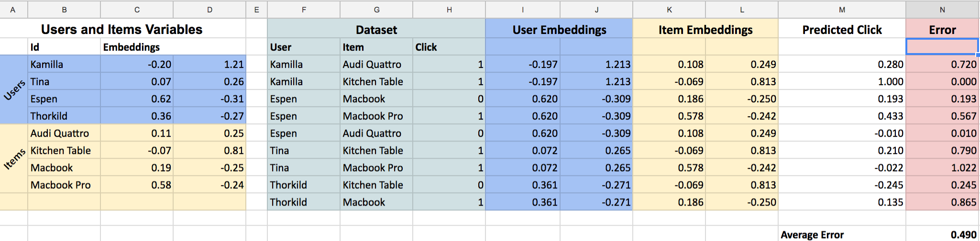Click the User Embeddings header
980x241 pixels.
(x=559, y=30)
